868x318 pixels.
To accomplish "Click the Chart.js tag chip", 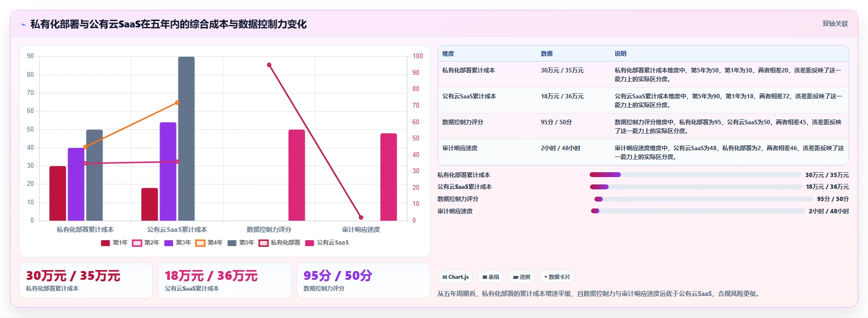I will pyautogui.click(x=455, y=277).
